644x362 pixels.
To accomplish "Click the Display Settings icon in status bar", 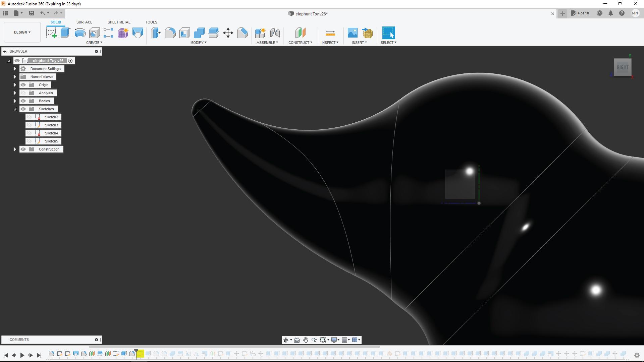I will click(x=334, y=340).
